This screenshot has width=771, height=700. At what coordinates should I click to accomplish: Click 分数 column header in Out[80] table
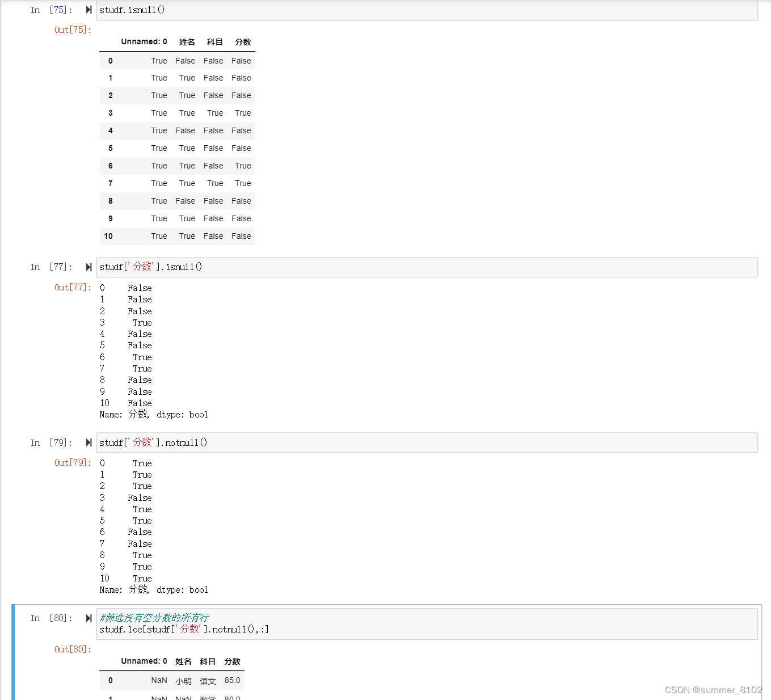point(232,661)
